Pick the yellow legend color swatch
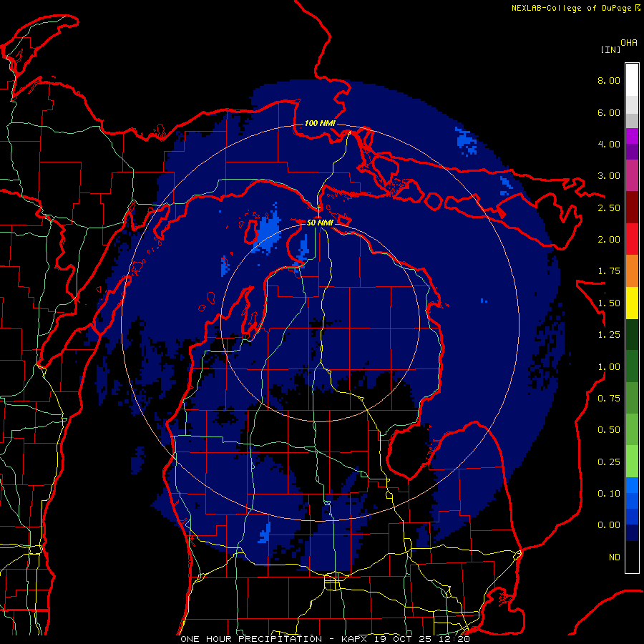The height and width of the screenshot is (644, 644). pos(632,303)
